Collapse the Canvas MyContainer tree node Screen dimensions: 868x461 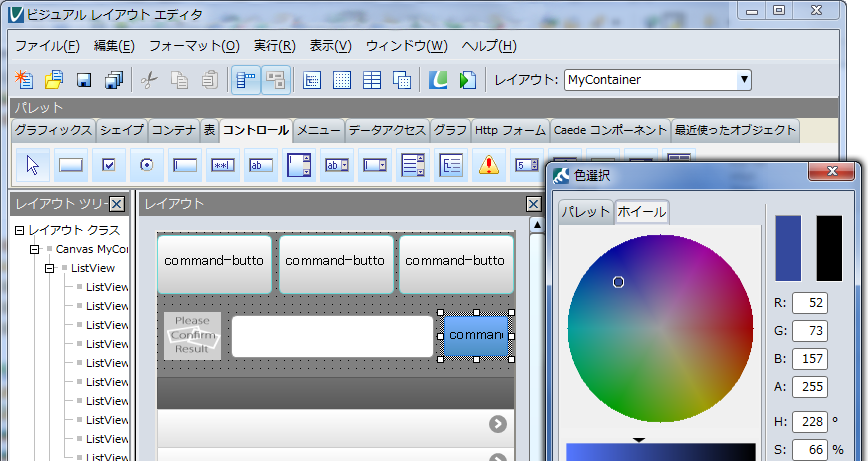pyautogui.click(x=35, y=249)
